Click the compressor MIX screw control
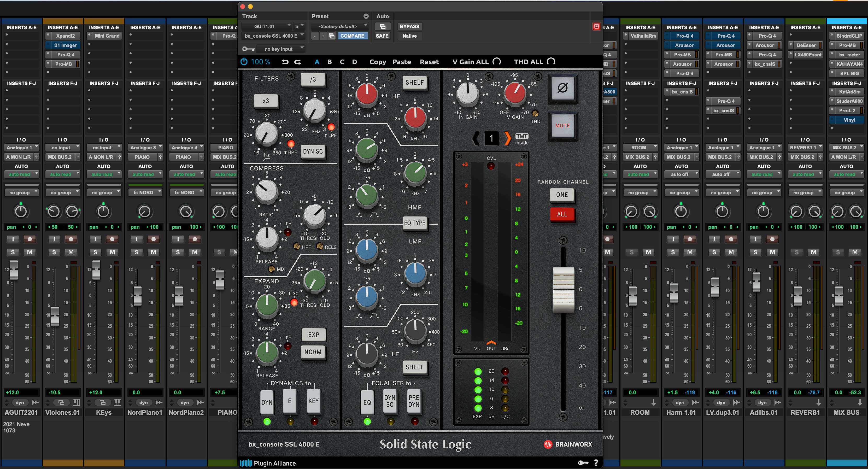This screenshot has width=868, height=469. point(271,269)
